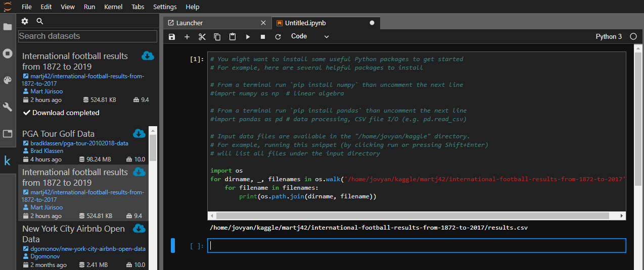The width and height of the screenshot is (644, 270).
Task: Open the Commands palette sidebar icon
Action: coord(8,80)
